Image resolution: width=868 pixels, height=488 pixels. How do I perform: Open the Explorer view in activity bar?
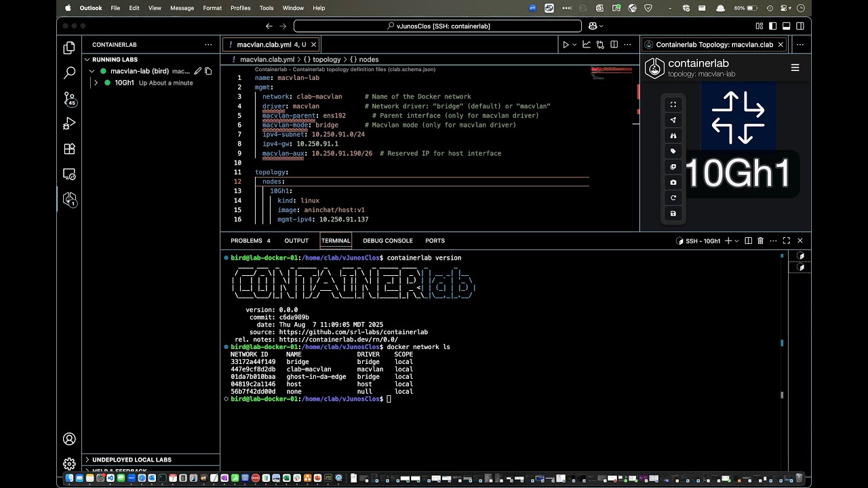pyautogui.click(x=69, y=48)
